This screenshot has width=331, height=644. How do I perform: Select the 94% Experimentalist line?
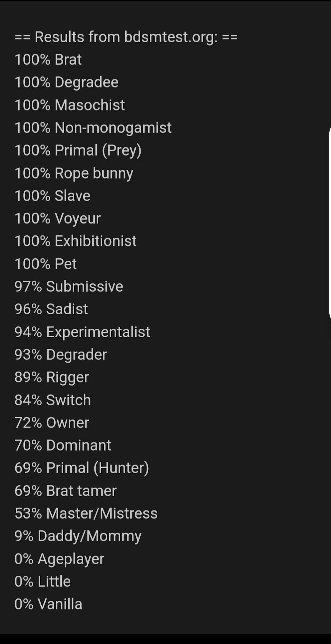(82, 332)
